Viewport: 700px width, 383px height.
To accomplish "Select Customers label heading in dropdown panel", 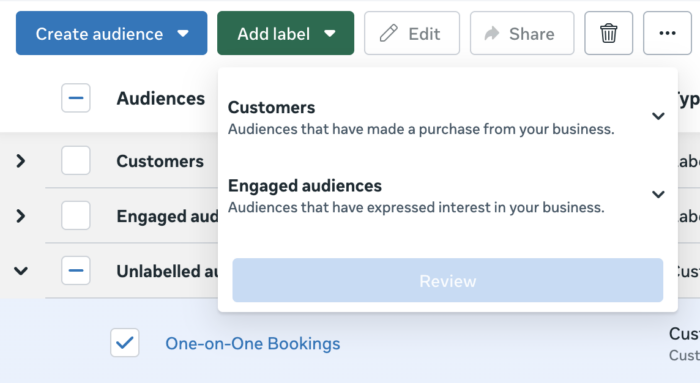I will 271,108.
